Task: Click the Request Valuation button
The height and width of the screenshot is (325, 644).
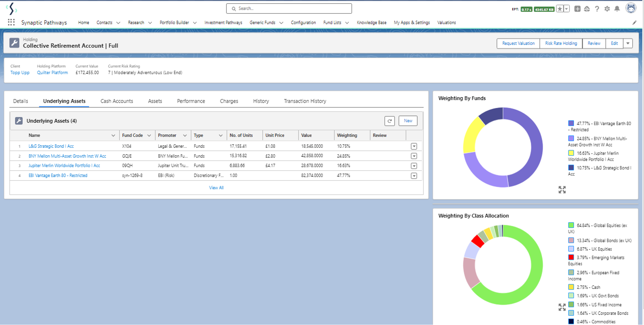Action: (518, 43)
